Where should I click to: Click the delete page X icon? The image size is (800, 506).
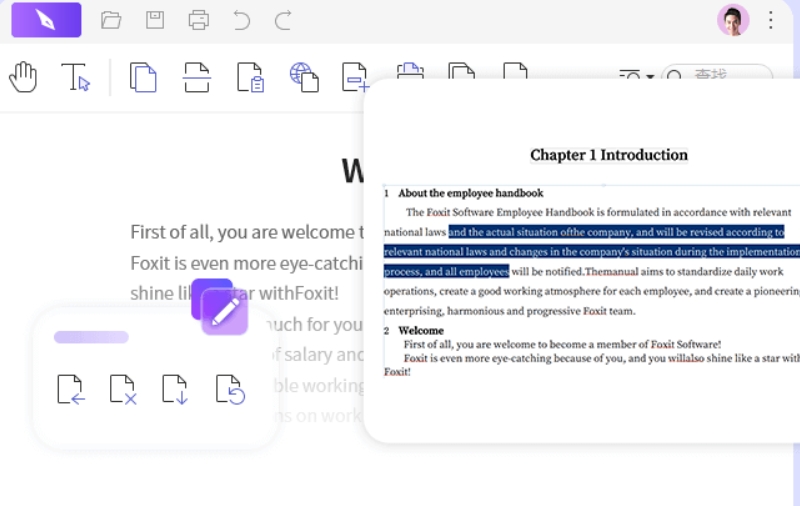click(123, 390)
